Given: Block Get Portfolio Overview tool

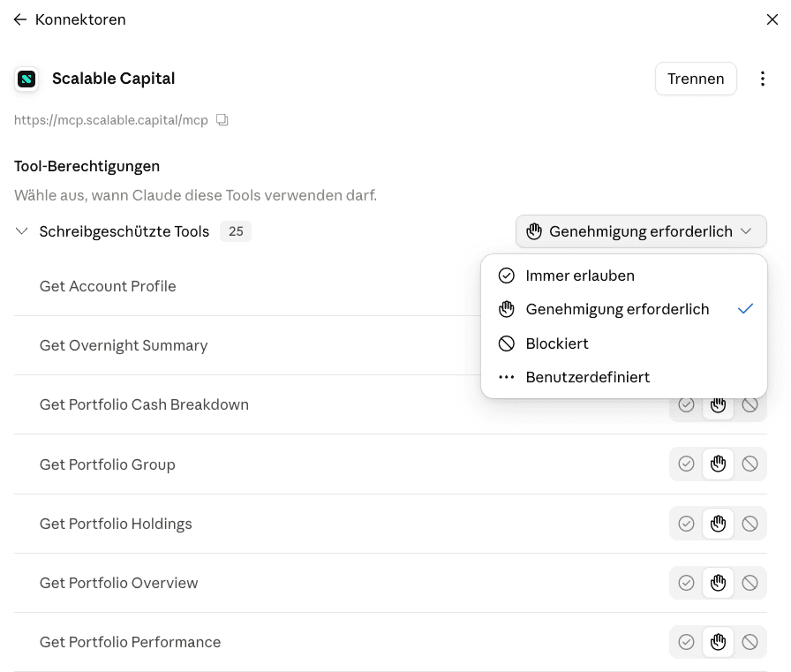Looking at the screenshot, I should (750, 583).
